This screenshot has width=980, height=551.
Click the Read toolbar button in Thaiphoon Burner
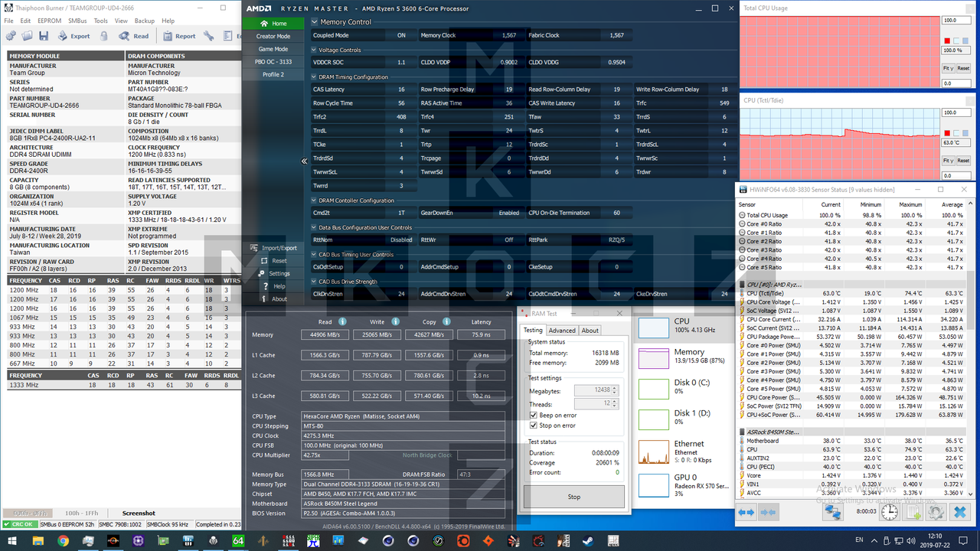pyautogui.click(x=133, y=36)
